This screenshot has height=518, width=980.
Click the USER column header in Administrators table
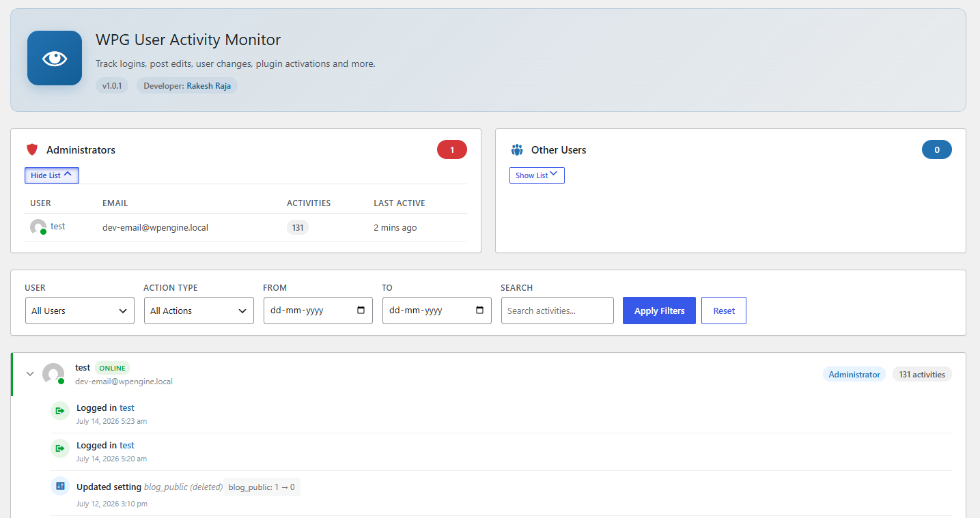pos(40,203)
